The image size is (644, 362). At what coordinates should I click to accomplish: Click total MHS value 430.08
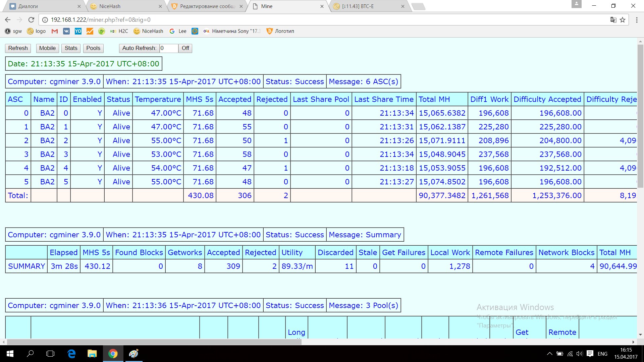(x=201, y=196)
